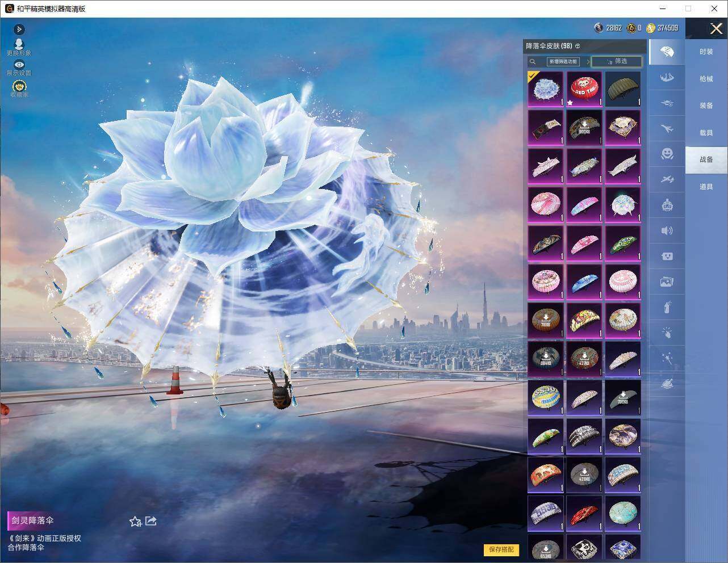The image size is (728, 563).
Task: Toggle 展示设置 eye display settings
Action: (19, 68)
